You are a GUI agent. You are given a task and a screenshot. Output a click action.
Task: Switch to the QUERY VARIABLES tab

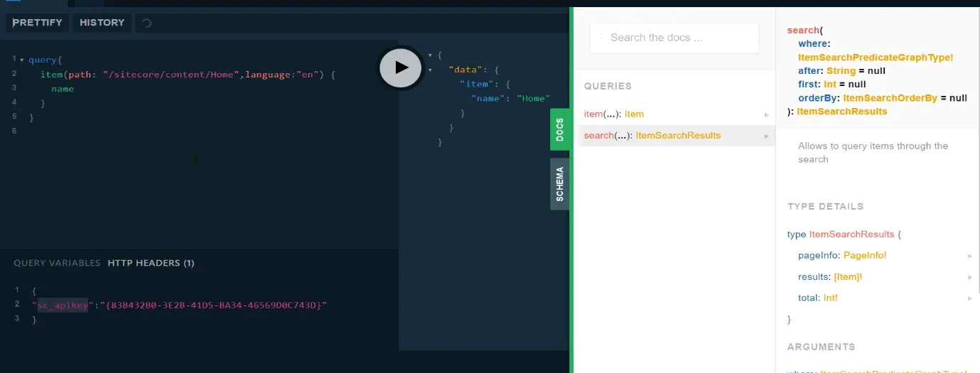(x=57, y=263)
